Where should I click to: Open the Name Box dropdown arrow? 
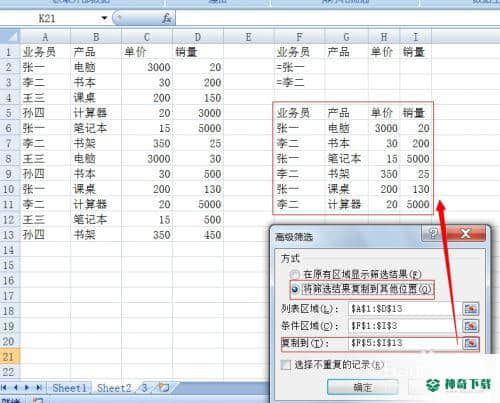(104, 18)
